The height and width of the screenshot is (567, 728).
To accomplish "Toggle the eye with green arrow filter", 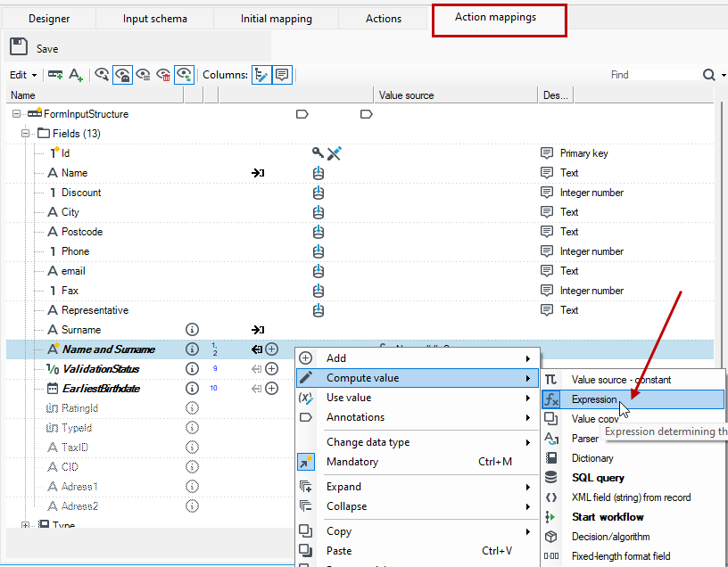I will tap(184, 75).
